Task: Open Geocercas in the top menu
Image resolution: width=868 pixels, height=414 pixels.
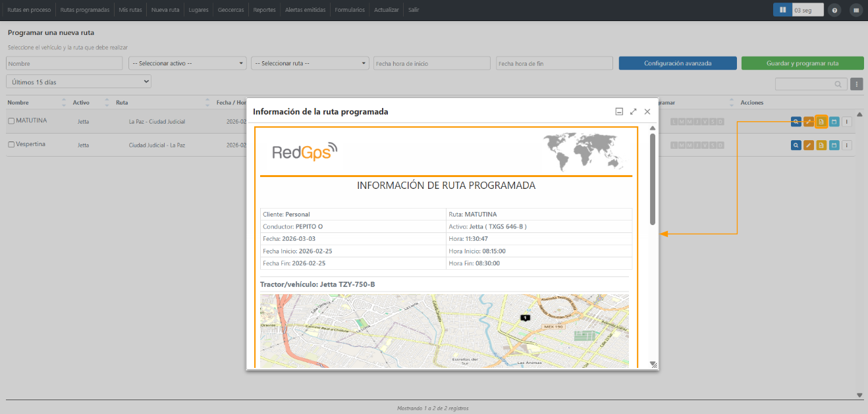Action: 231,10
